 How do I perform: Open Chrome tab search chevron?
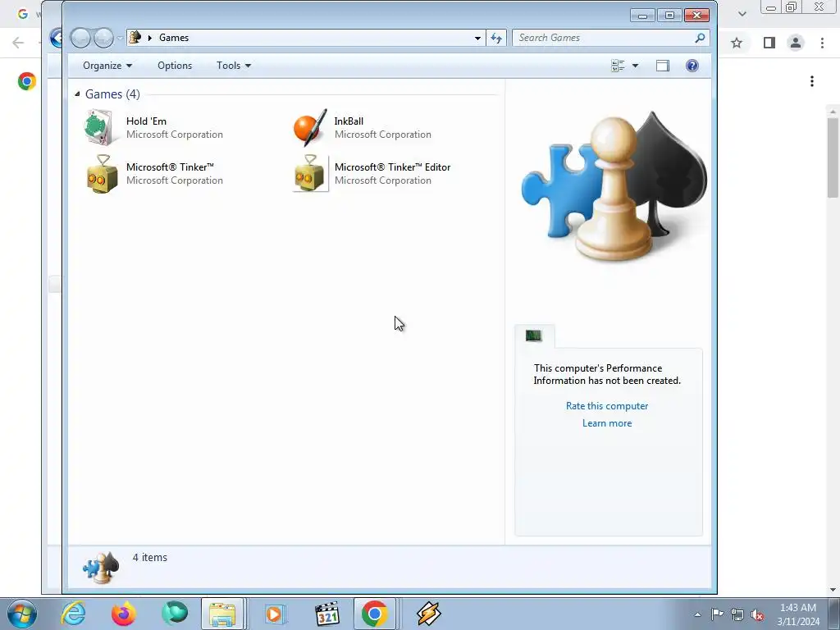[x=742, y=14]
